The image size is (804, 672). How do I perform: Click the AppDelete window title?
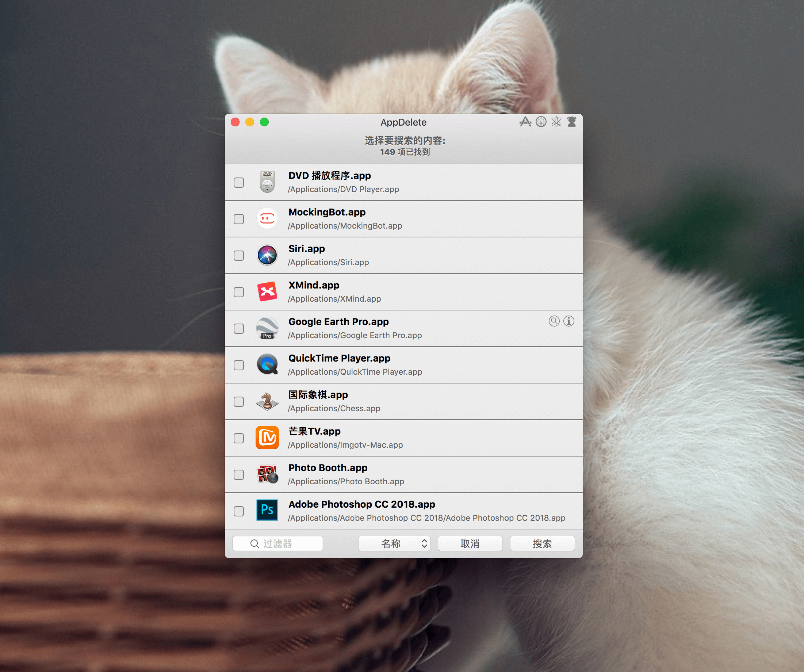403,122
